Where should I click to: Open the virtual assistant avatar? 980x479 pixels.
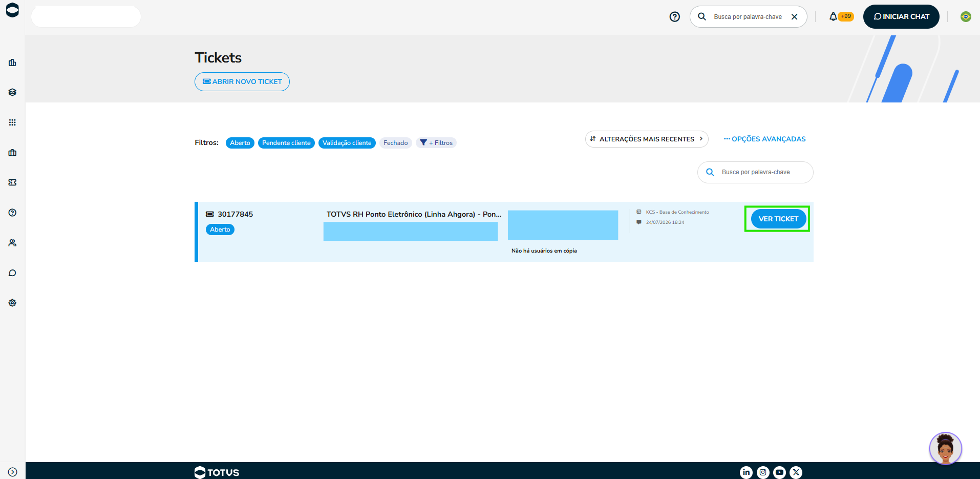coord(945,448)
